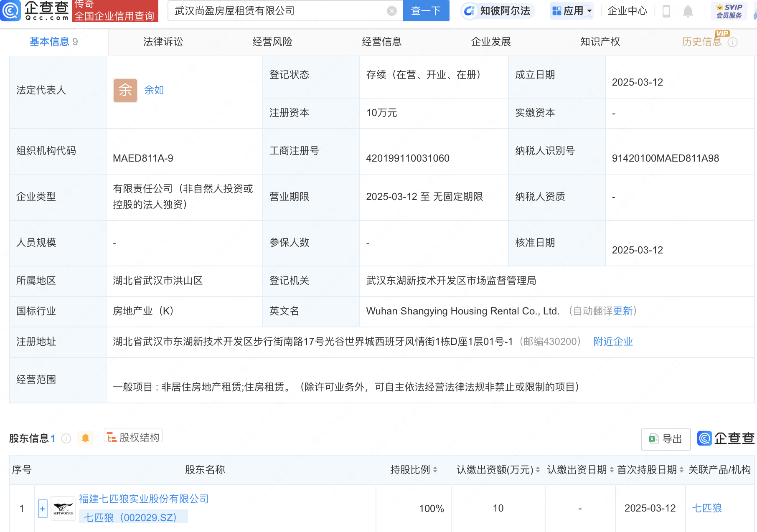This screenshot has height=532, width=757.
Task: Switch to 经营信息 tab
Action: coord(382,42)
